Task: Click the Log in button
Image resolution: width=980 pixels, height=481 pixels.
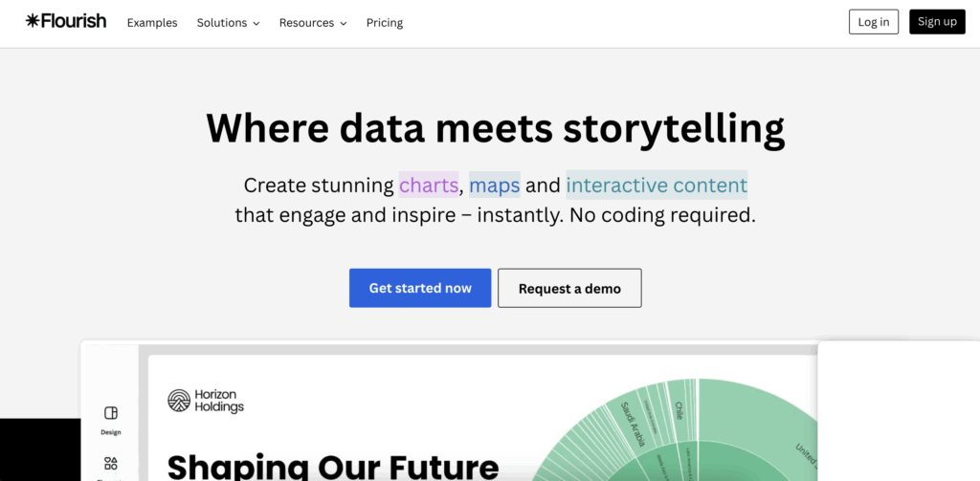Action: [873, 22]
